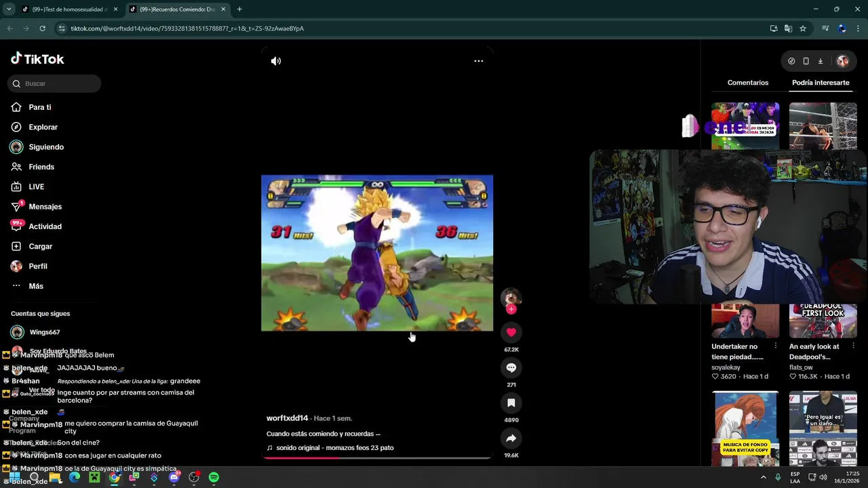Open Undertaker no tiene piedad video thumbnail
868x488 pixels.
coord(745,321)
